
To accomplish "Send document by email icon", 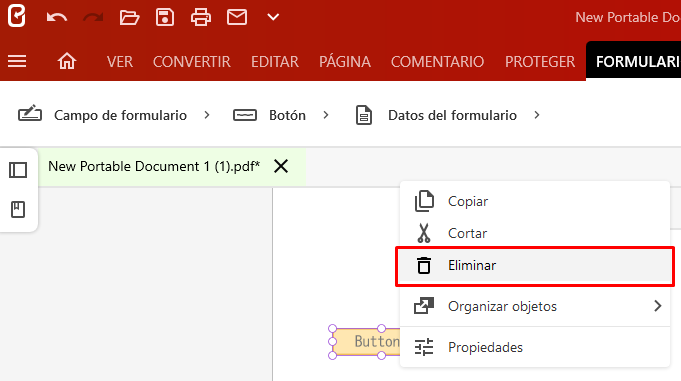I will point(237,17).
